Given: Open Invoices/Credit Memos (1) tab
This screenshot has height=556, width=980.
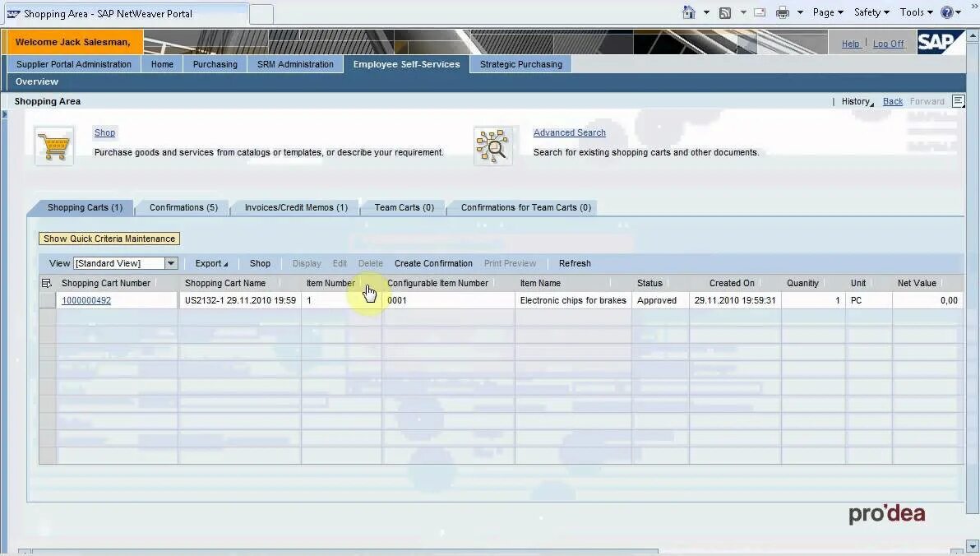Looking at the screenshot, I should tap(296, 207).
